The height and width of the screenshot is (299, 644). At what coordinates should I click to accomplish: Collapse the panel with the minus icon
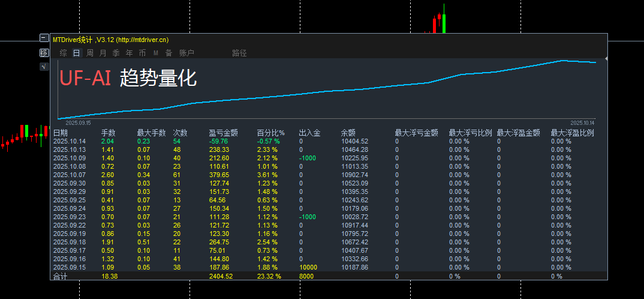(x=44, y=38)
